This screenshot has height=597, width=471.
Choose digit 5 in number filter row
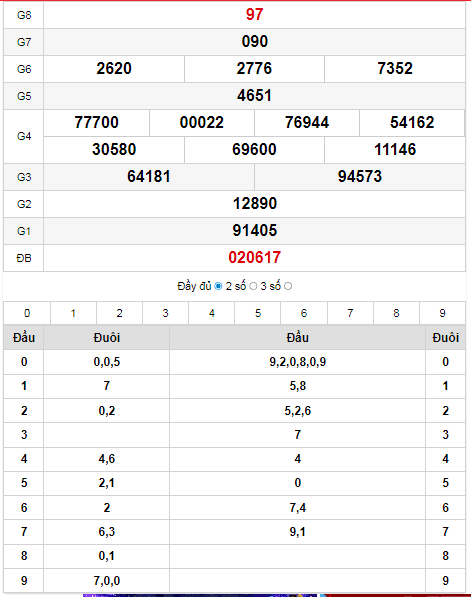[x=258, y=313]
